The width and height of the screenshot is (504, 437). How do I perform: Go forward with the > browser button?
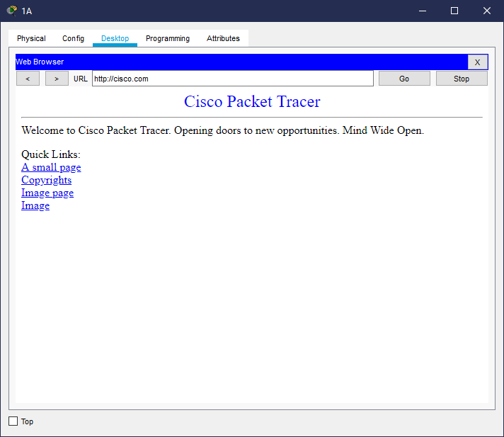(x=57, y=79)
